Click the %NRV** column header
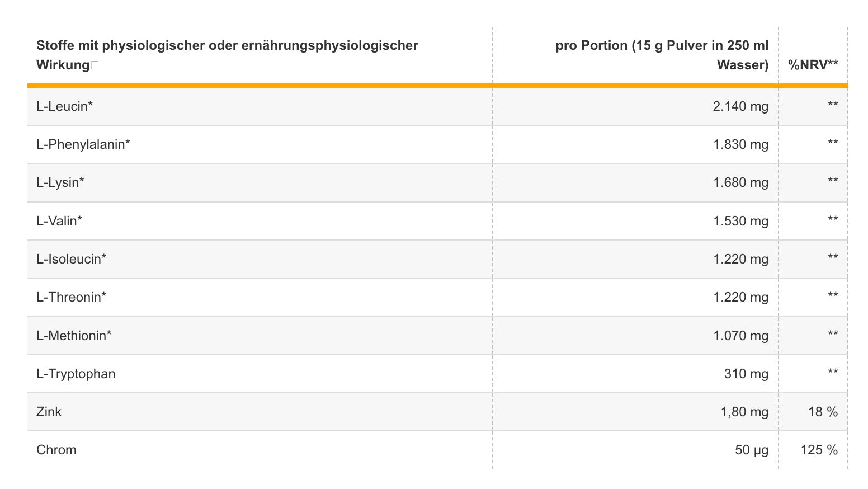The width and height of the screenshot is (868, 489). [813, 65]
